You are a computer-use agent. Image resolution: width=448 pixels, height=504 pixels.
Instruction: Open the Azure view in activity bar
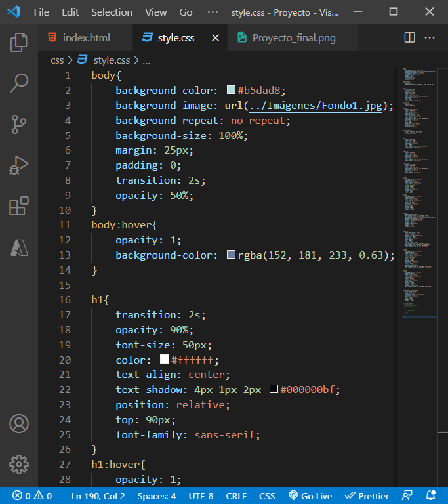tap(19, 247)
